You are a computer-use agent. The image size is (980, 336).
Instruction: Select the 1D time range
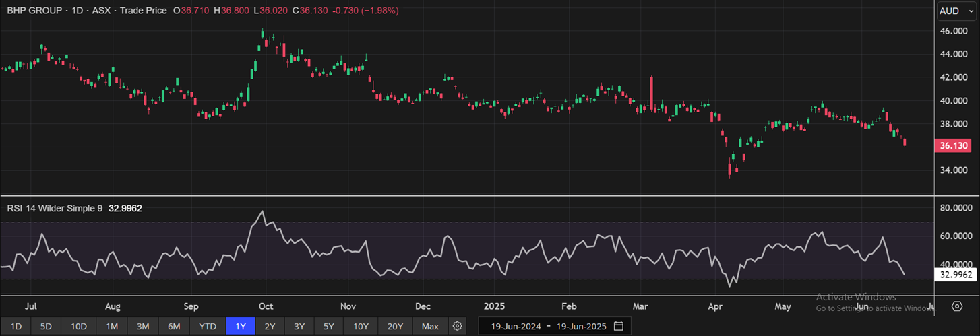pos(16,327)
